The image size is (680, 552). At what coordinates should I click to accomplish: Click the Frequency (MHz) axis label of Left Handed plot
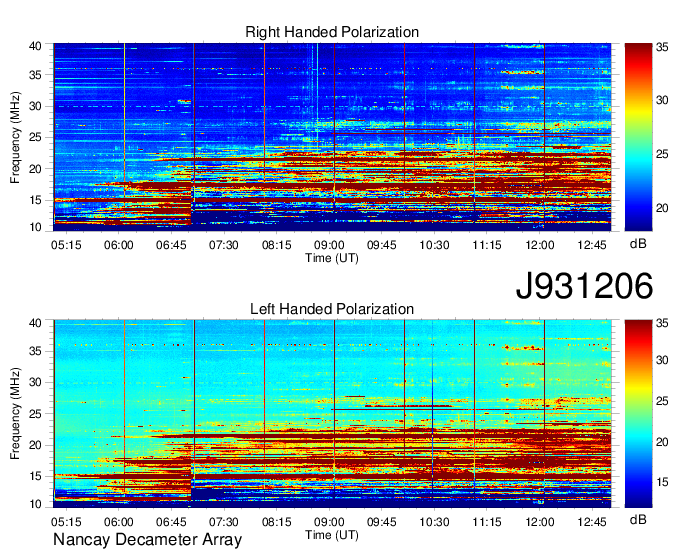(15, 414)
